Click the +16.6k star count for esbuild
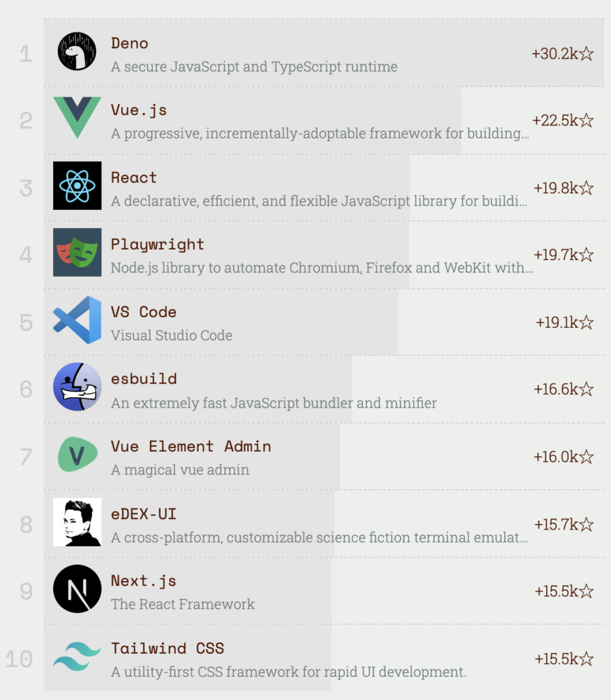 click(563, 389)
